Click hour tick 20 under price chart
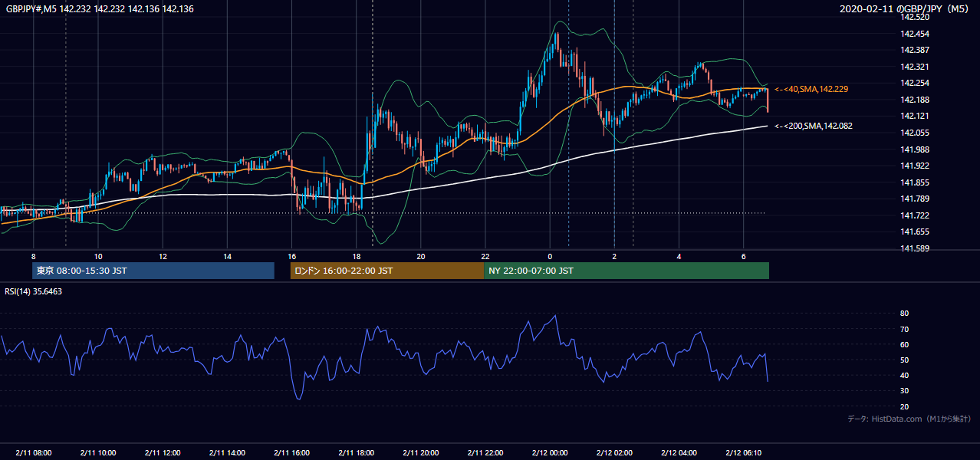The height and width of the screenshot is (460, 980). tap(421, 256)
